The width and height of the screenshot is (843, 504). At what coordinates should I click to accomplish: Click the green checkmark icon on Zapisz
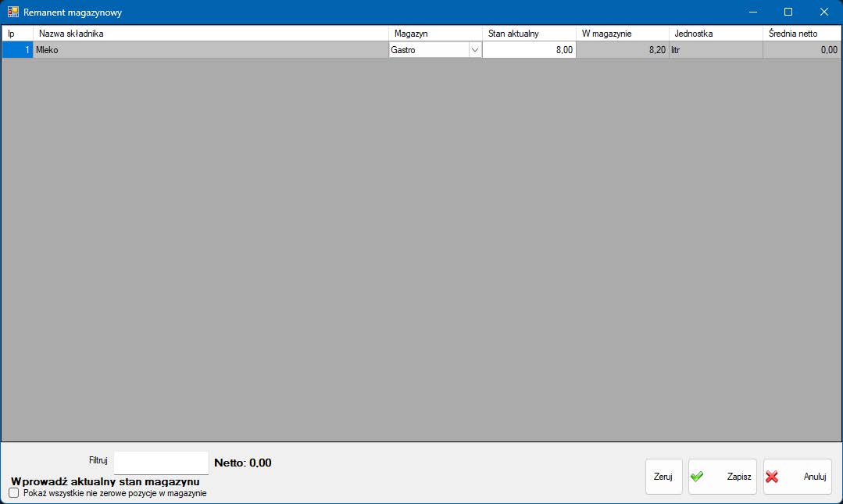697,477
